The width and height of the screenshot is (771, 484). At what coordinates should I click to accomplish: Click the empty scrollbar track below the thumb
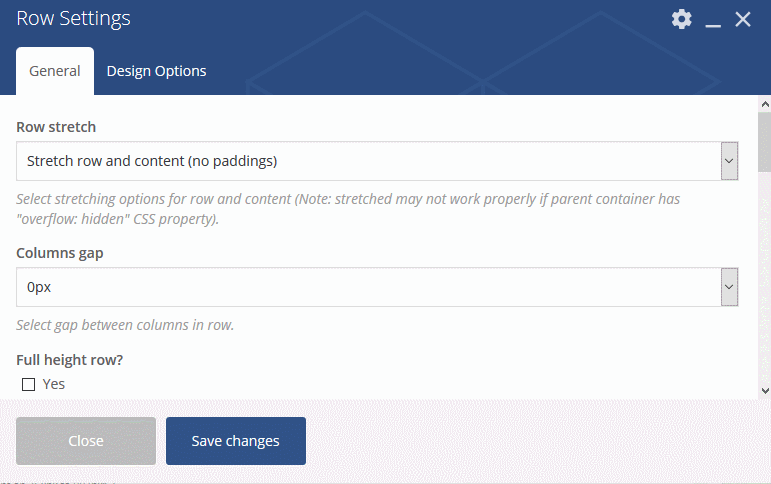(x=765, y=278)
